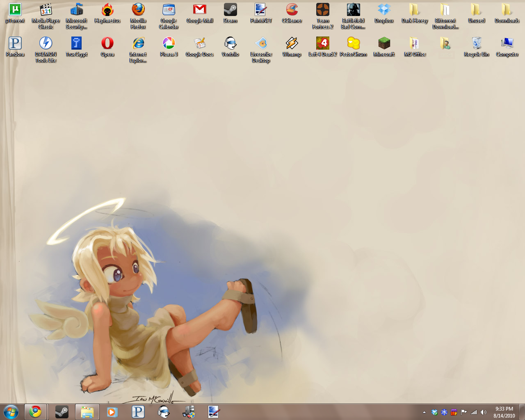Viewport: 525px width, 420px height.
Task: Expand the hidden system tray icons arrow
Action: coord(424,412)
